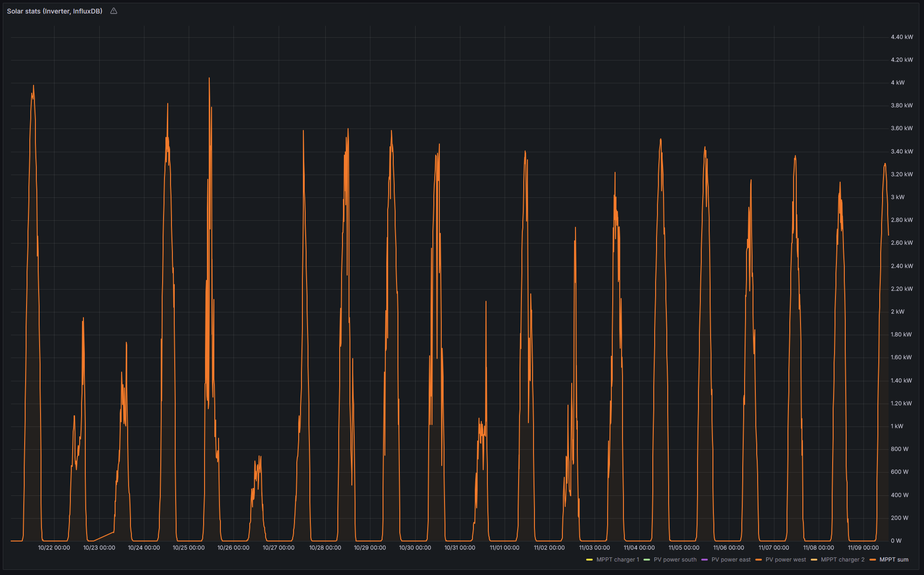The image size is (924, 575).
Task: Open the green PV power south color swatch
Action: tap(647, 560)
